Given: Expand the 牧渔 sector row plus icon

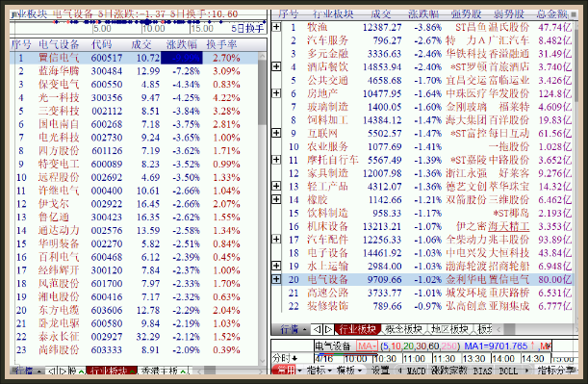Looking at the screenshot, I should coord(276,27).
